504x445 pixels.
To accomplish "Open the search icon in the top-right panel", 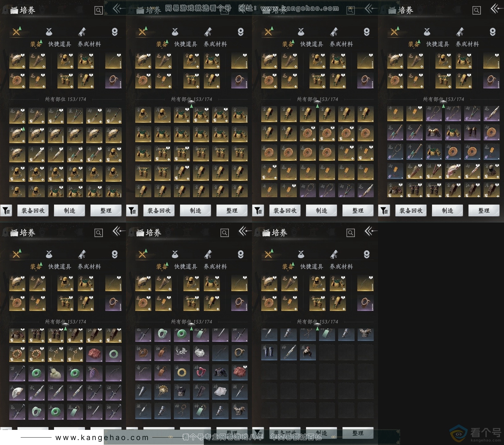I will (477, 11).
